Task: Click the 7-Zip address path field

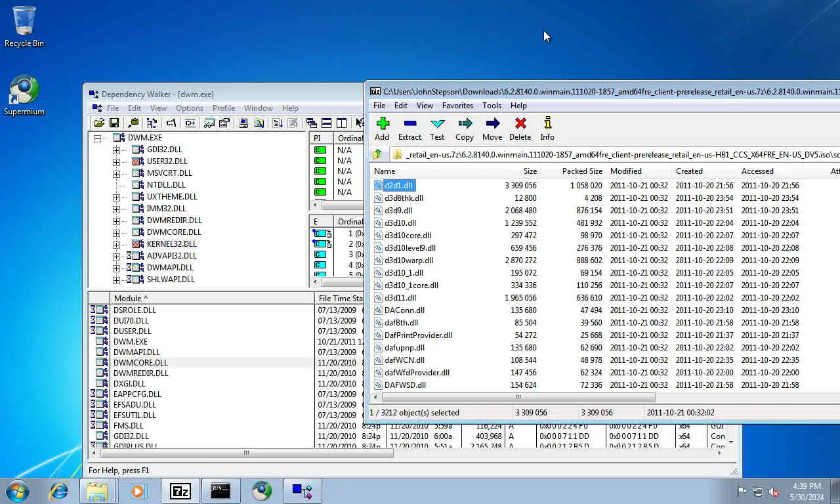Action: pyautogui.click(x=616, y=155)
